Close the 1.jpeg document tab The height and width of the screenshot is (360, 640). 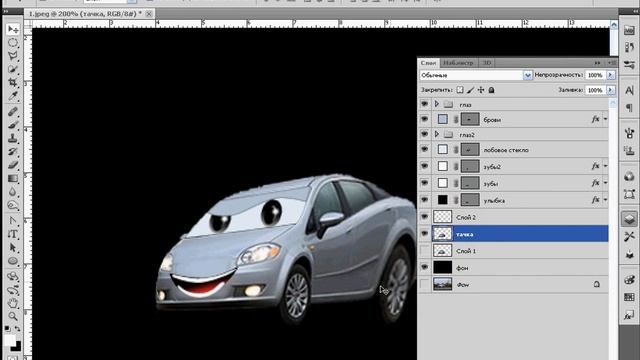tap(149, 14)
